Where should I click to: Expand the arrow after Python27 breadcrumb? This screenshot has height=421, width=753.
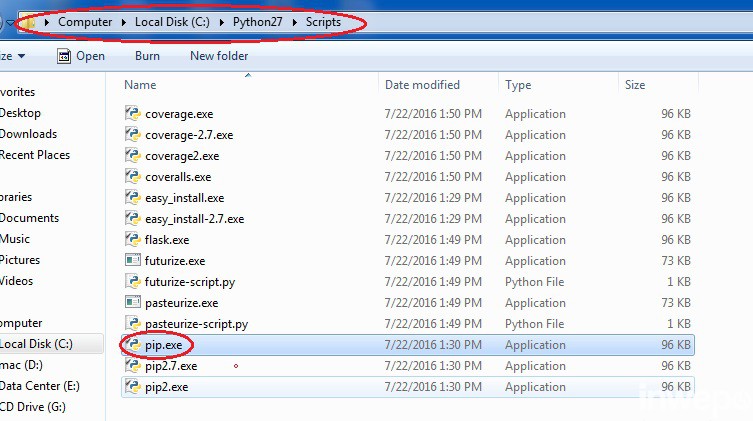pos(296,22)
